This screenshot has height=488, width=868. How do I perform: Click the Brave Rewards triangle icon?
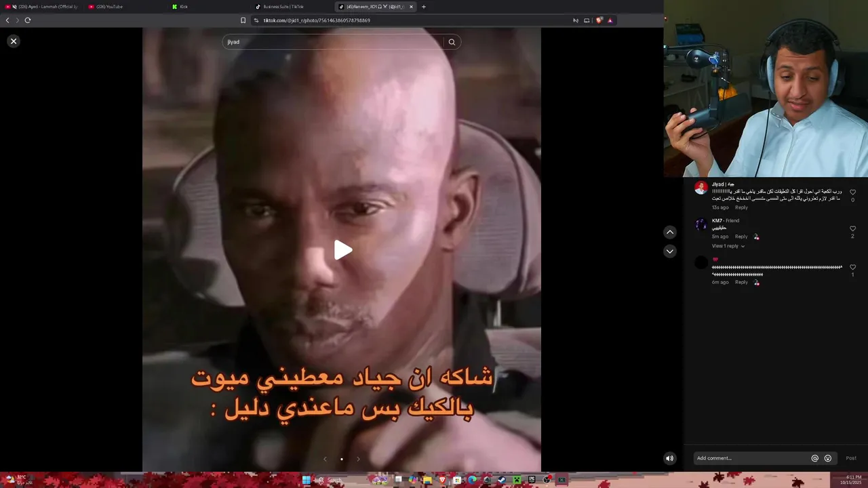pos(610,20)
